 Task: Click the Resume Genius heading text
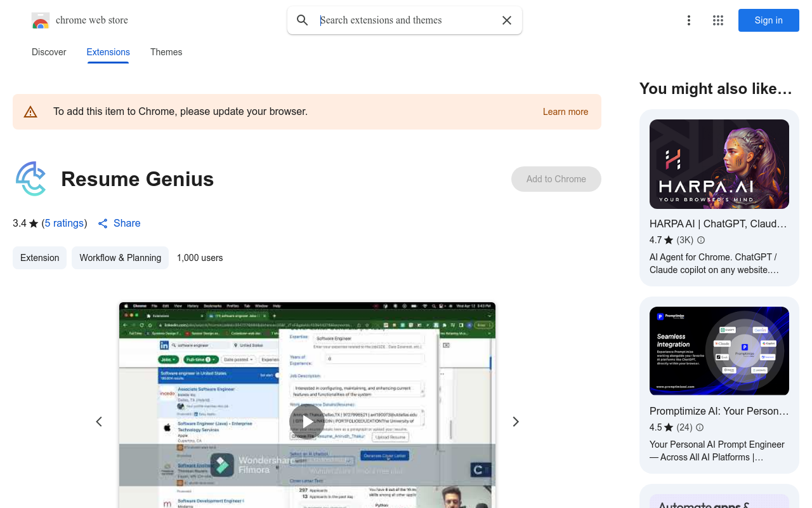click(138, 179)
